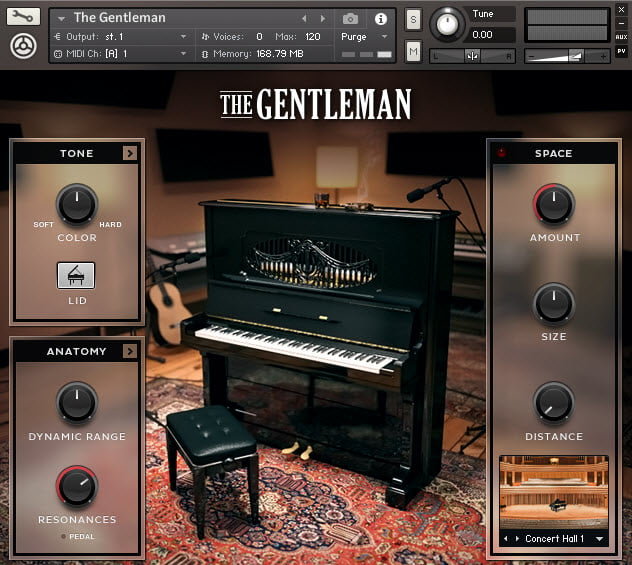Click the instrument name The Gentleman
Viewport: 632px width, 565px height.
coord(120,18)
